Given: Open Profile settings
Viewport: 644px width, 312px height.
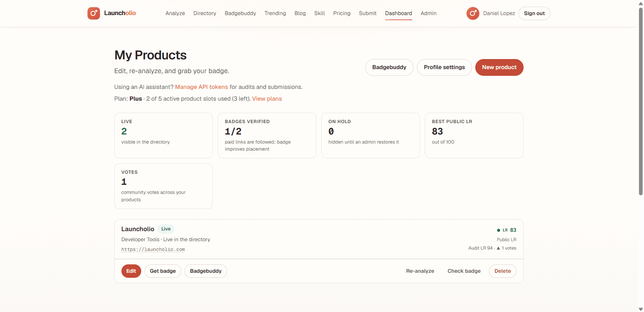Looking at the screenshot, I should 444,67.
